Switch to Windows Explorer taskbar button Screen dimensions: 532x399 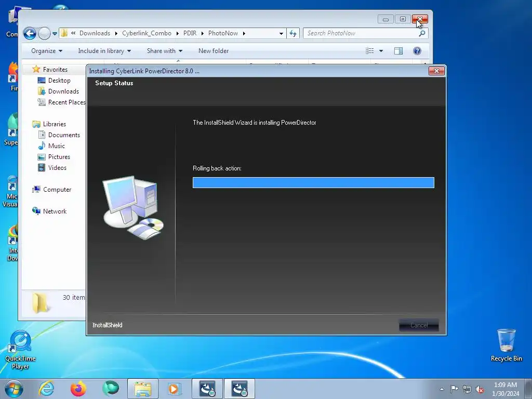[x=142, y=389]
